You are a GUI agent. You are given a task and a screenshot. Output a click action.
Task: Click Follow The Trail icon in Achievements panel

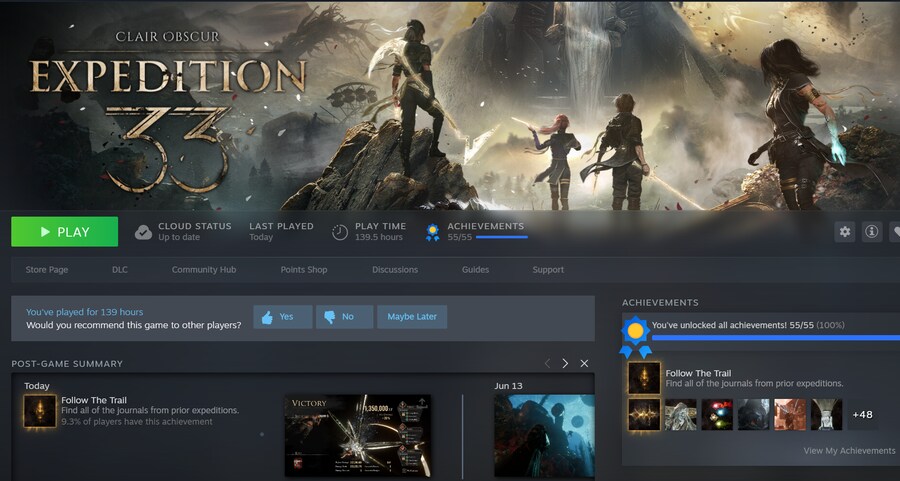644,378
